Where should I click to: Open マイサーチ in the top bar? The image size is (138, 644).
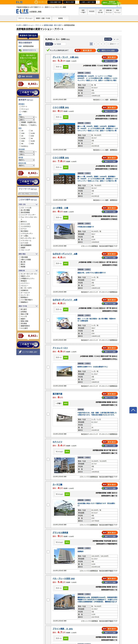click(41, 2)
